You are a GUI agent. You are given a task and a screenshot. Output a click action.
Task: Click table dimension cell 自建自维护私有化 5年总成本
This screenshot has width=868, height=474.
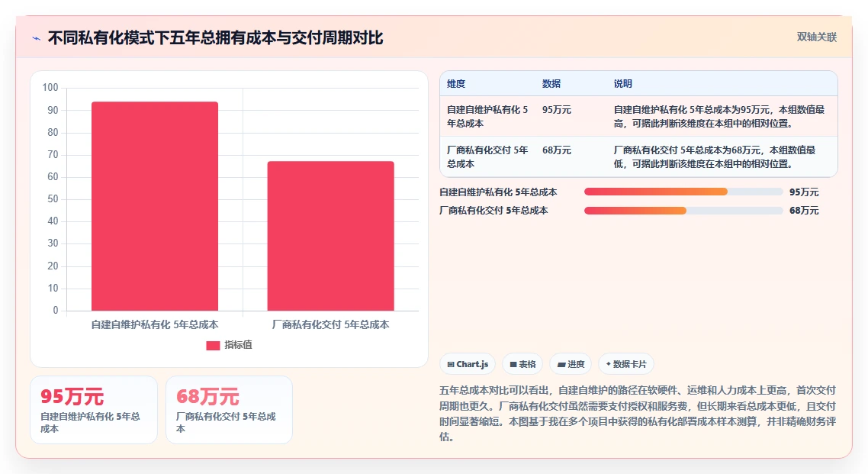click(487, 116)
